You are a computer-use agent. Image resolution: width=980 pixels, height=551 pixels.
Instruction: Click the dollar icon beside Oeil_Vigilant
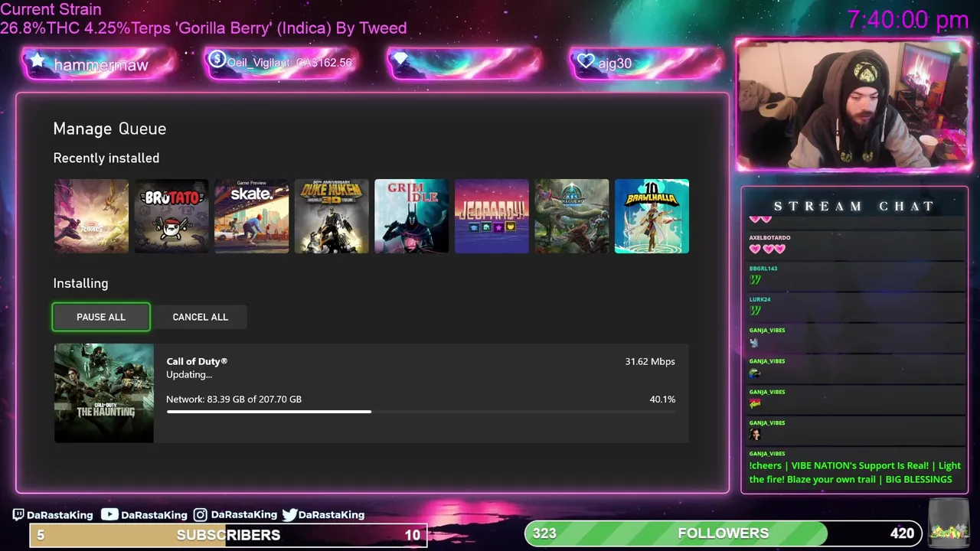pos(217,60)
